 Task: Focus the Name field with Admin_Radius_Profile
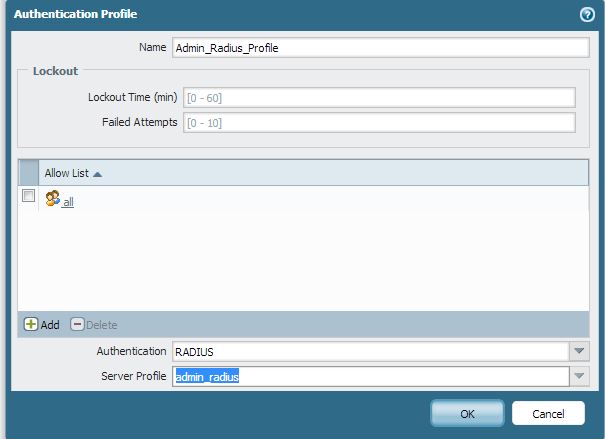[x=380, y=47]
